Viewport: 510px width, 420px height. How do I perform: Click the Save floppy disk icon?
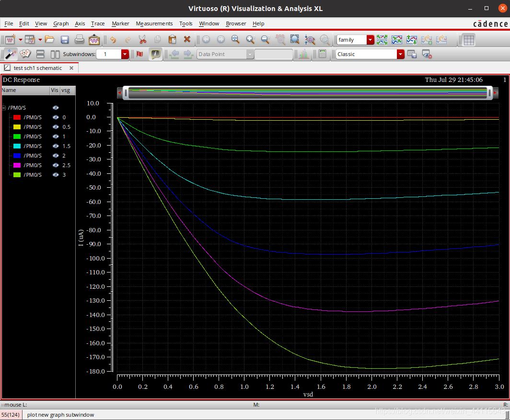[65, 40]
